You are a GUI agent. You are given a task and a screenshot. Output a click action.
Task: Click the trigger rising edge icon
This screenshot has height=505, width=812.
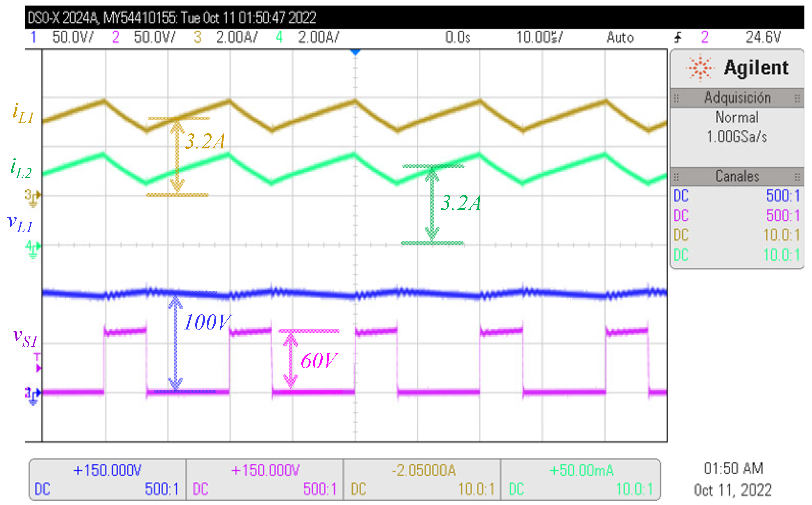pos(677,37)
